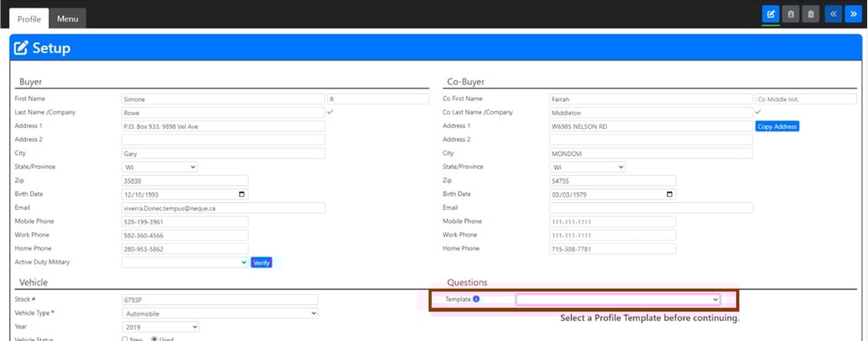Advance with the double-right chevron icon
Viewport: 868px width, 341px height.
pos(853,13)
